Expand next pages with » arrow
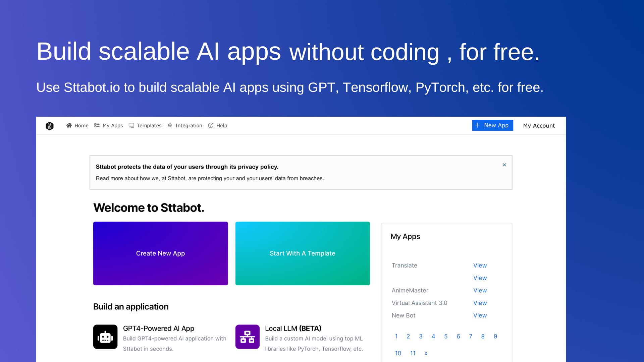This screenshot has width=644, height=362. [426, 353]
